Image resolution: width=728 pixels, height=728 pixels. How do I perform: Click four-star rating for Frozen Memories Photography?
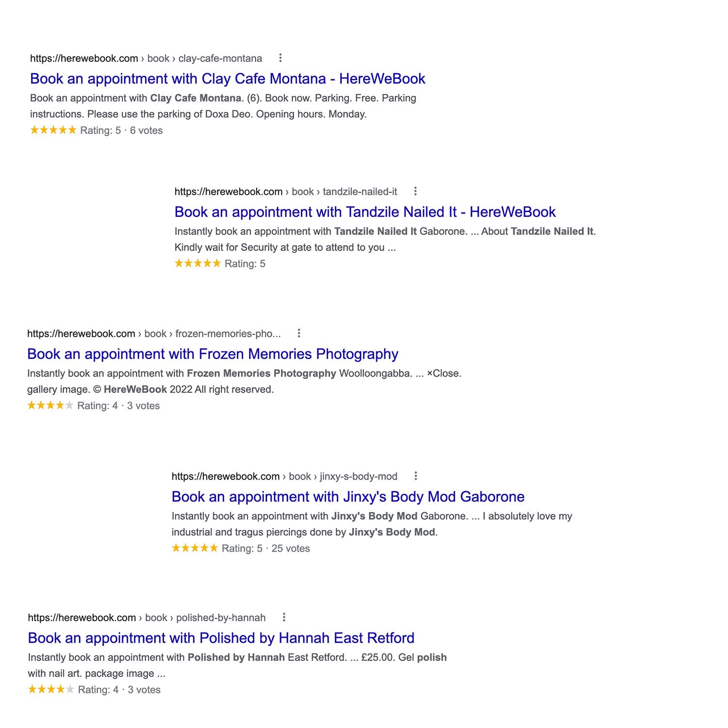tap(50, 405)
